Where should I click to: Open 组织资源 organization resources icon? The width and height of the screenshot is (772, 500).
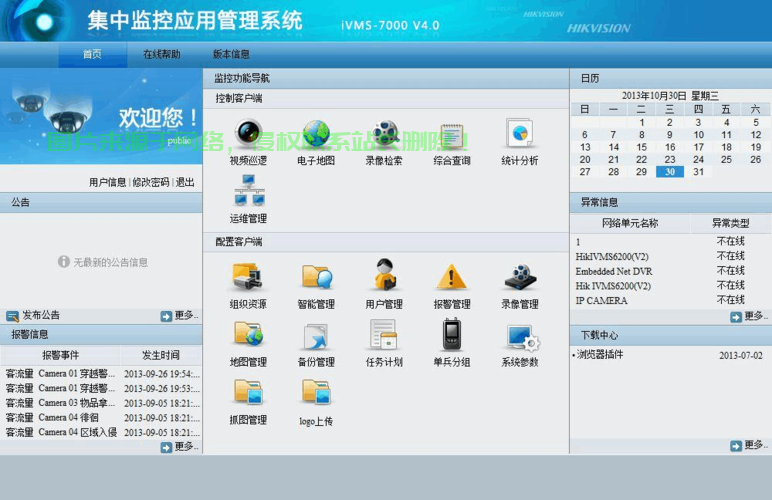coord(248,278)
